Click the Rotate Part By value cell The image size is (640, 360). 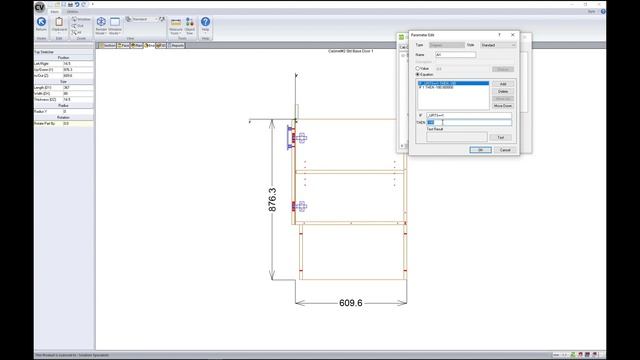(78, 123)
